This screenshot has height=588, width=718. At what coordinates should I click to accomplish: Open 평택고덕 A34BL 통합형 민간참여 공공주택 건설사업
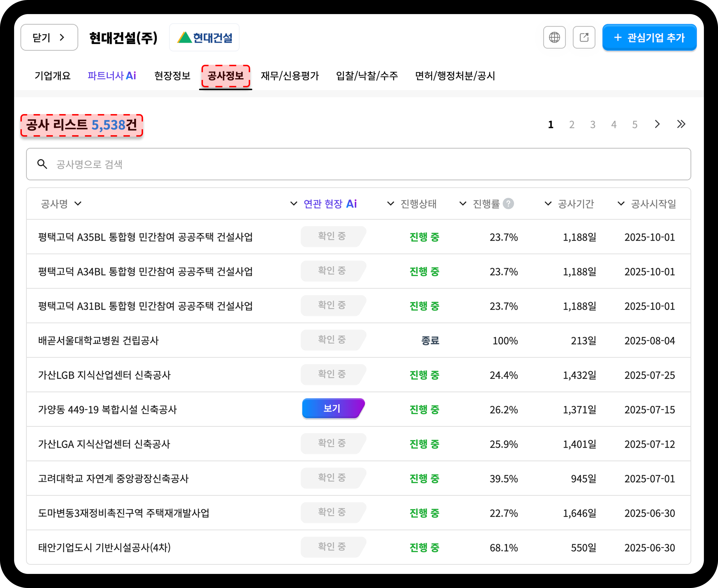click(x=145, y=272)
